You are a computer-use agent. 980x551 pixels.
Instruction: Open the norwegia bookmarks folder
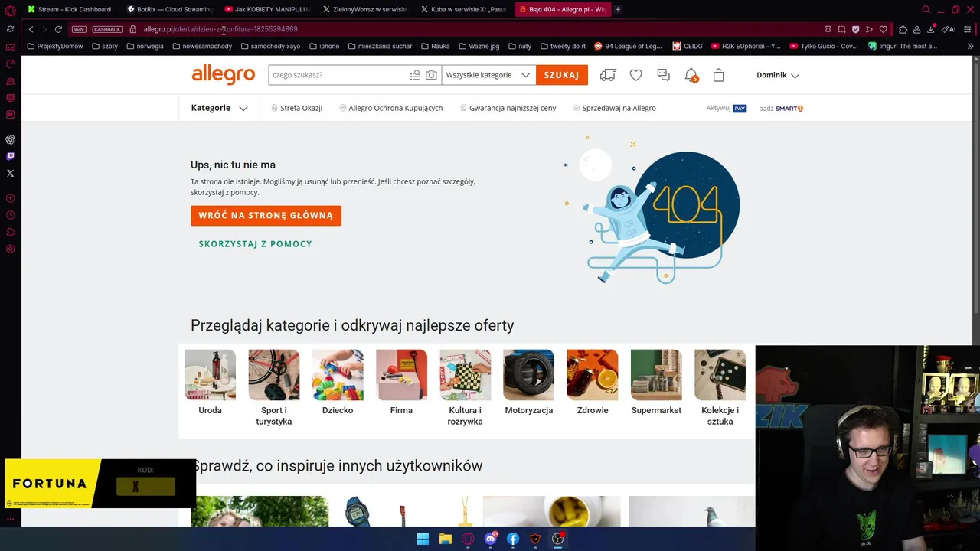point(145,46)
